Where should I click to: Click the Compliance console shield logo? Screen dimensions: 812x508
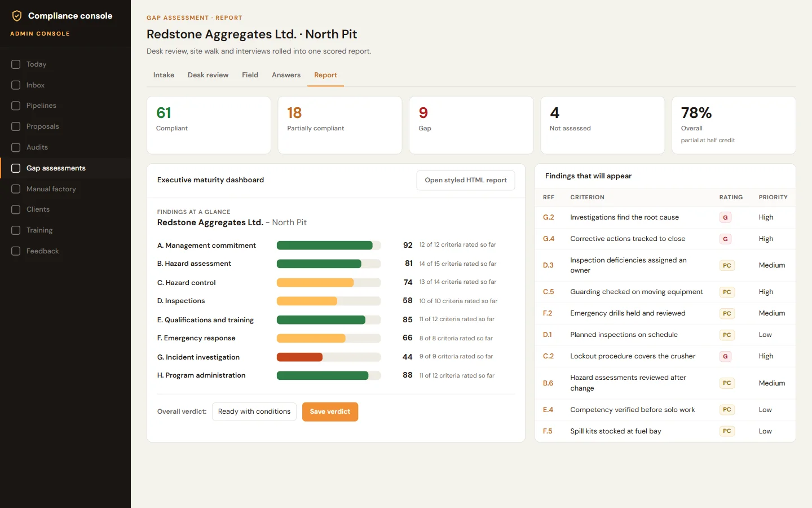coord(17,16)
